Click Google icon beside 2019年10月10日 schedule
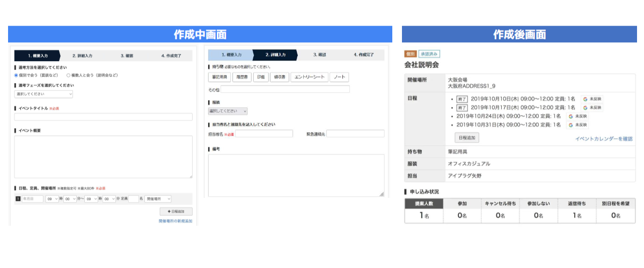The height and width of the screenshot is (268, 644). [585, 99]
